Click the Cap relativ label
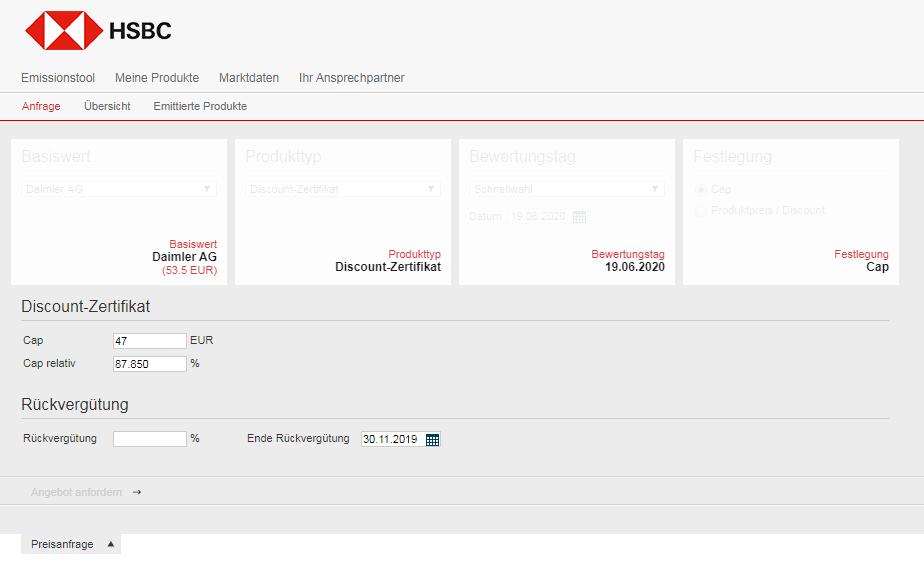Screen dimensions: 924x570 point(50,363)
